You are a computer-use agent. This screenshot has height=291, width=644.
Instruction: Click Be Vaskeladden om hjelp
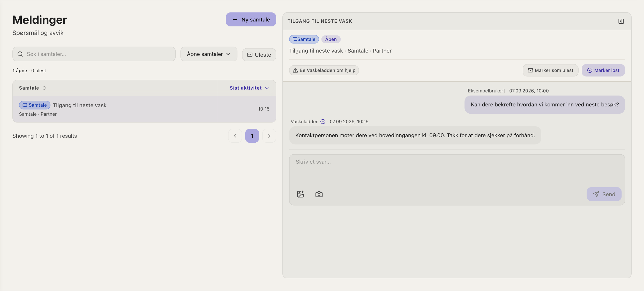click(x=324, y=70)
